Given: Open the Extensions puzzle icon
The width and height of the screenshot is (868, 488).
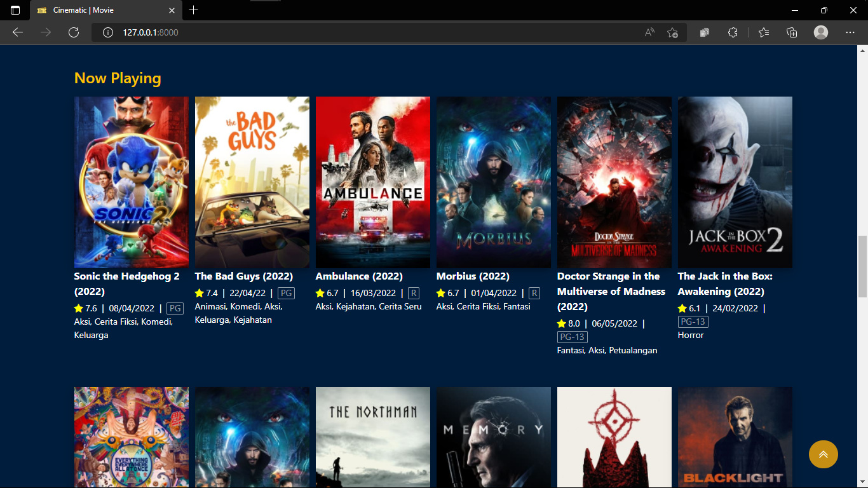Looking at the screenshot, I should coord(733,32).
